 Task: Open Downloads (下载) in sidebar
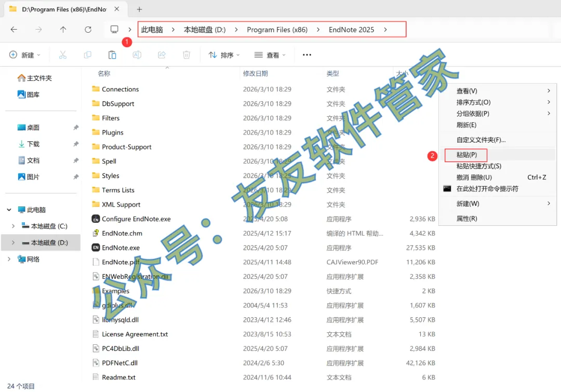pos(29,144)
